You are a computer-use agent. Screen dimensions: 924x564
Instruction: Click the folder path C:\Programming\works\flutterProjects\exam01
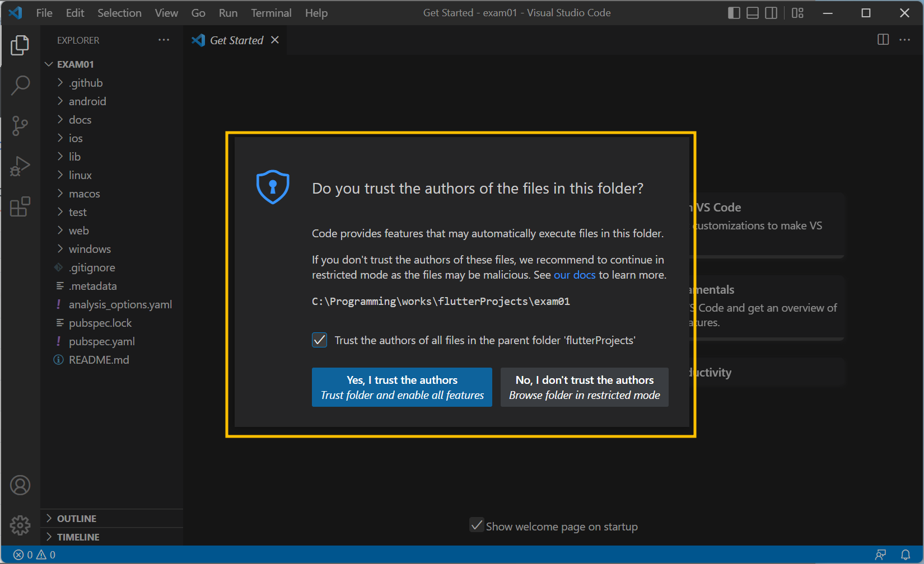[x=441, y=302]
